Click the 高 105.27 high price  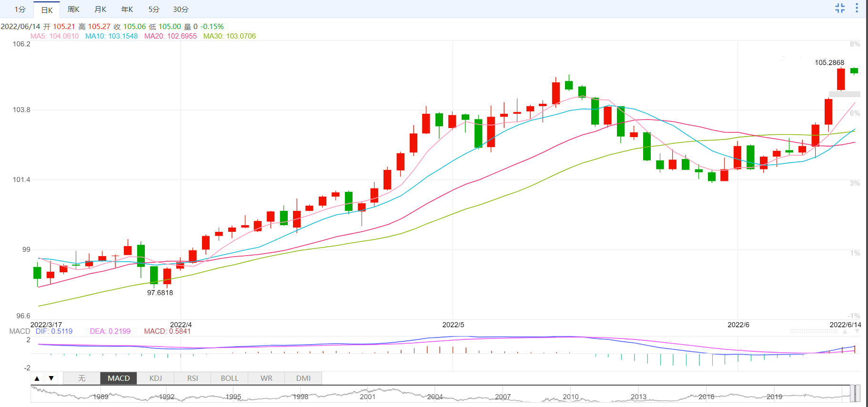(94, 27)
